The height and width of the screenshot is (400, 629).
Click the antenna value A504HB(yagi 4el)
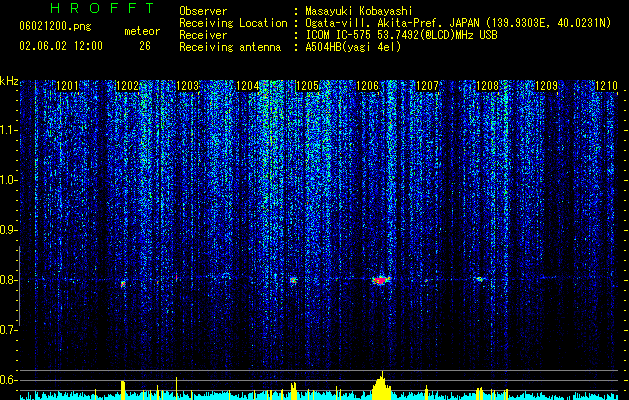coord(353,47)
